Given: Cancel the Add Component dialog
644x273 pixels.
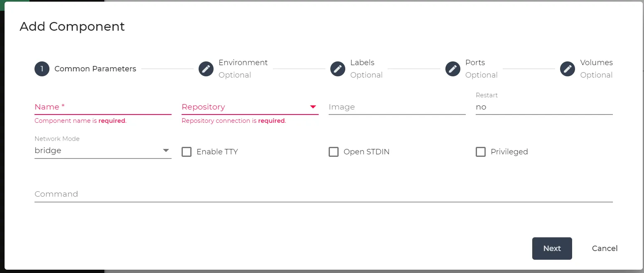Looking at the screenshot, I should click(x=605, y=249).
